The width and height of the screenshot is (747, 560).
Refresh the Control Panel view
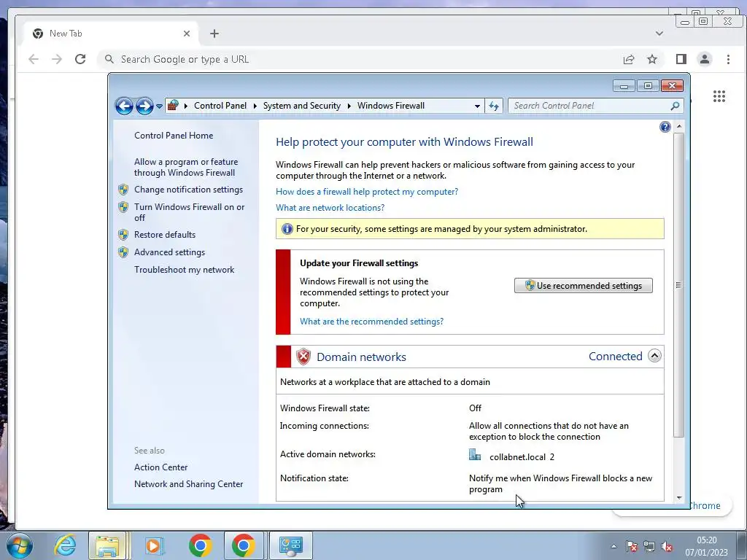[494, 106]
